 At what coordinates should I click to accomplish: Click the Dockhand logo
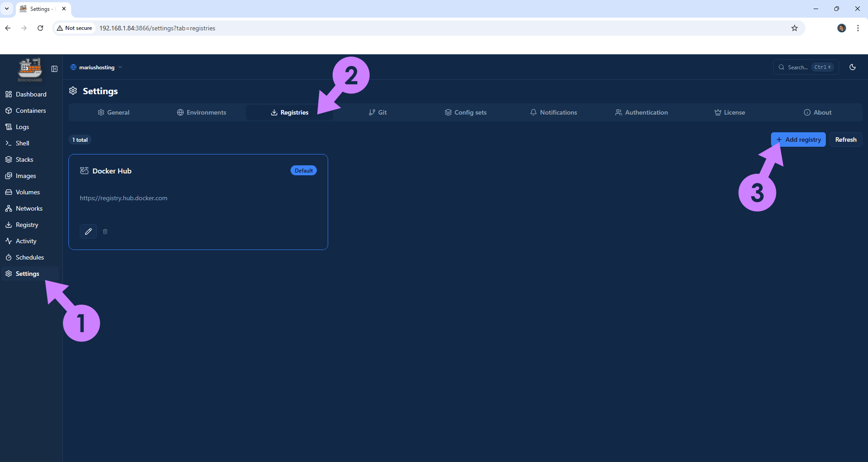click(x=30, y=69)
